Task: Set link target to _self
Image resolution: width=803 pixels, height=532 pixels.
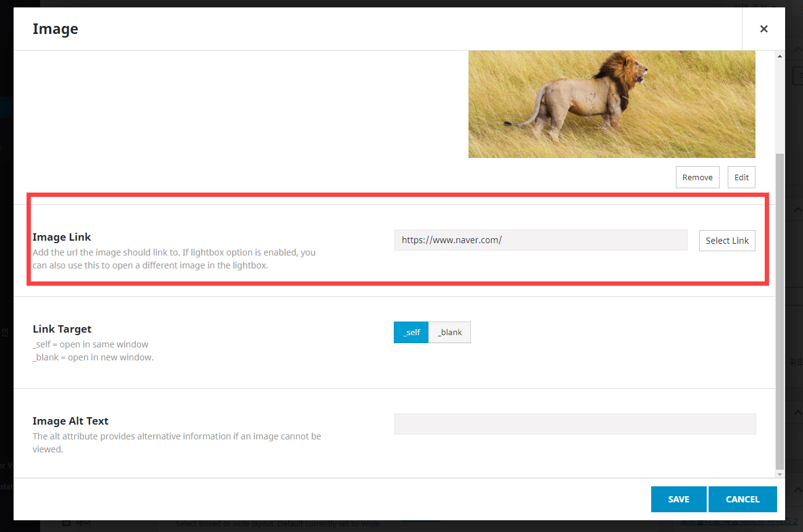Action: [411, 332]
